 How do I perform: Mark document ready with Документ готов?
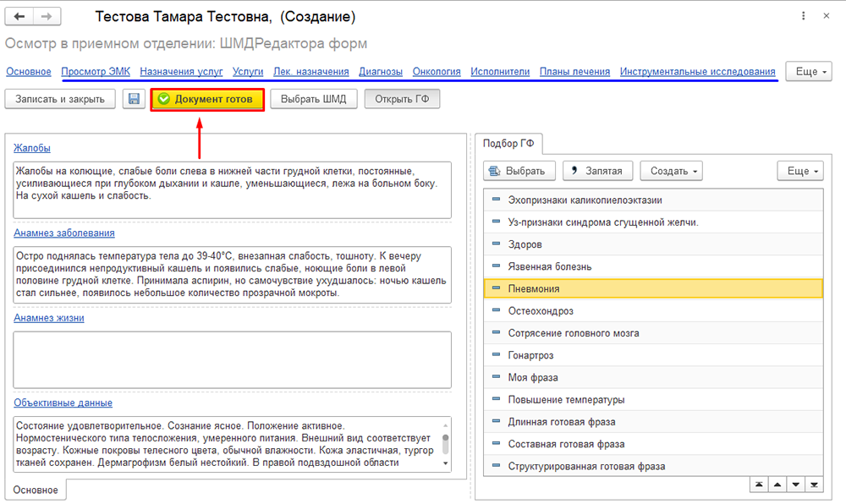coord(207,99)
